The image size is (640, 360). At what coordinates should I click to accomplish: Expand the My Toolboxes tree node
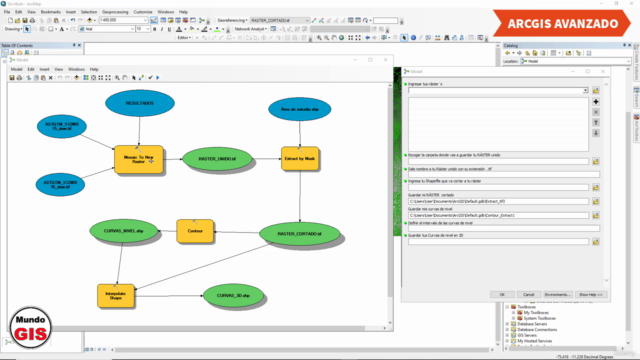[x=514, y=312]
